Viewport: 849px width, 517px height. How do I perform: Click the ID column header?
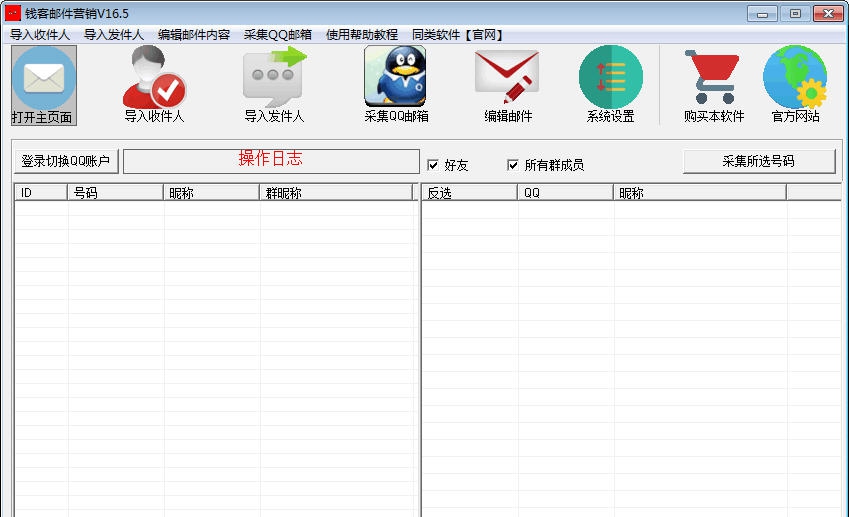pyautogui.click(x=41, y=193)
